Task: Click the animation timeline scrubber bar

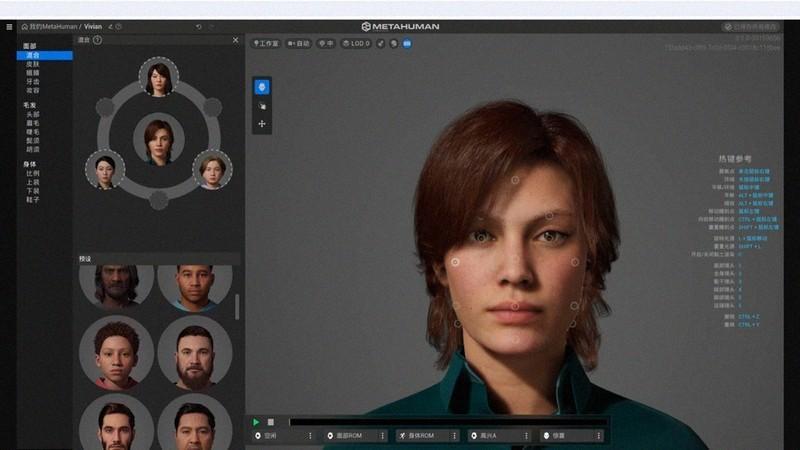Action: tap(448, 422)
